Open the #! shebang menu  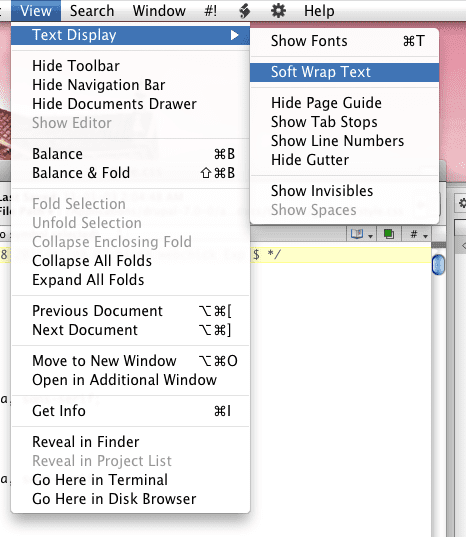coord(210,11)
